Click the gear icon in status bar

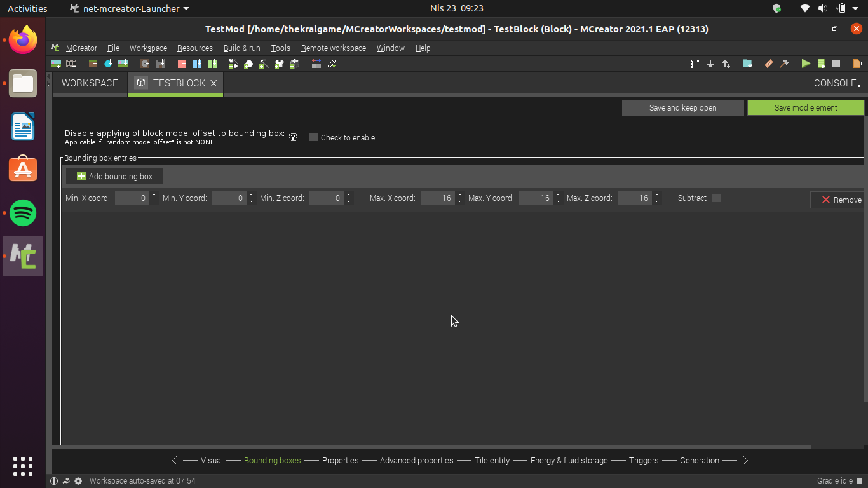pos(78,481)
